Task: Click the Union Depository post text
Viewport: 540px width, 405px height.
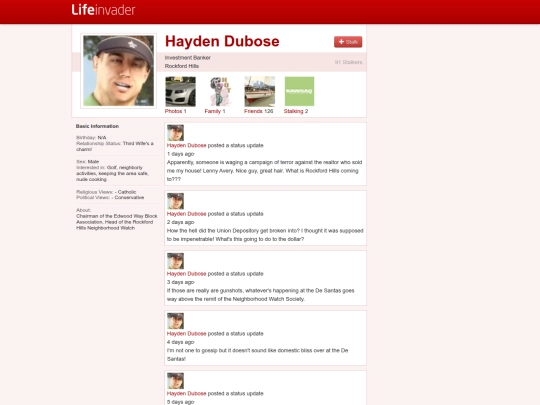Action: tap(265, 235)
